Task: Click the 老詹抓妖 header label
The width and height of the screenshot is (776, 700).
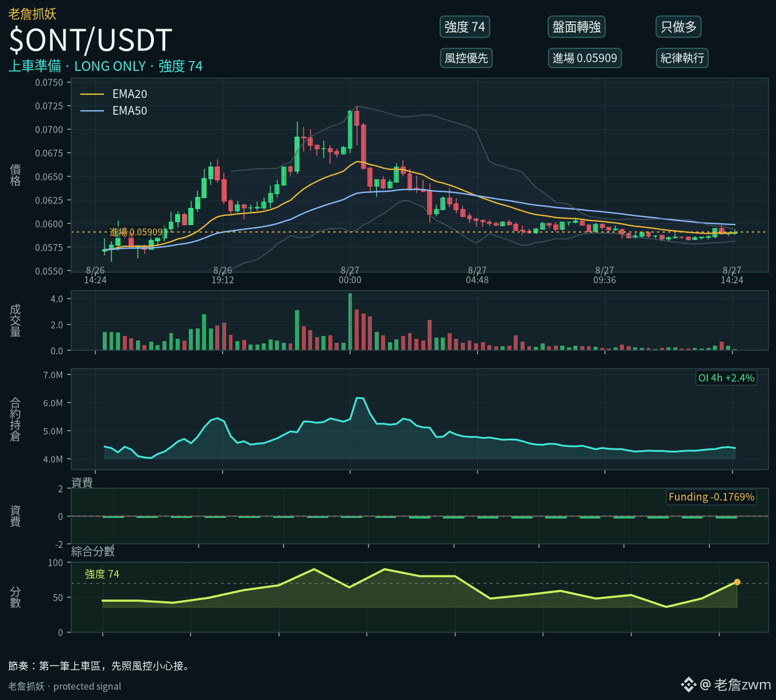Action: point(32,14)
